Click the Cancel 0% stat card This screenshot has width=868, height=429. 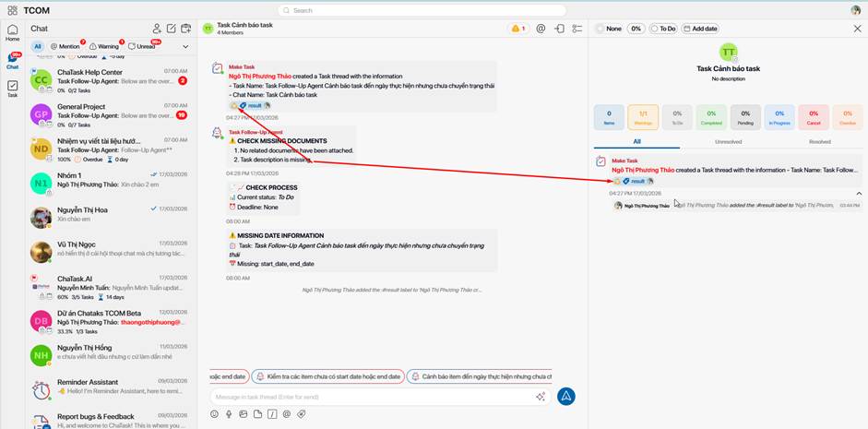tap(814, 117)
